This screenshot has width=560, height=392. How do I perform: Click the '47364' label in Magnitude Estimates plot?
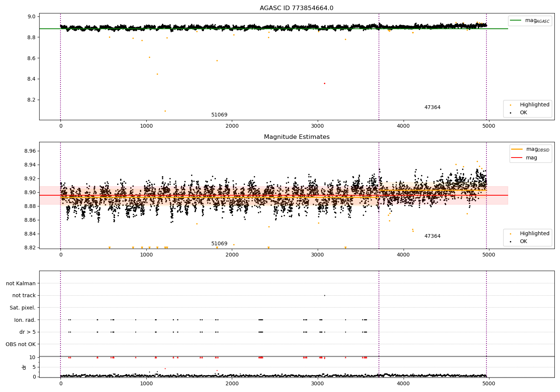432,236
